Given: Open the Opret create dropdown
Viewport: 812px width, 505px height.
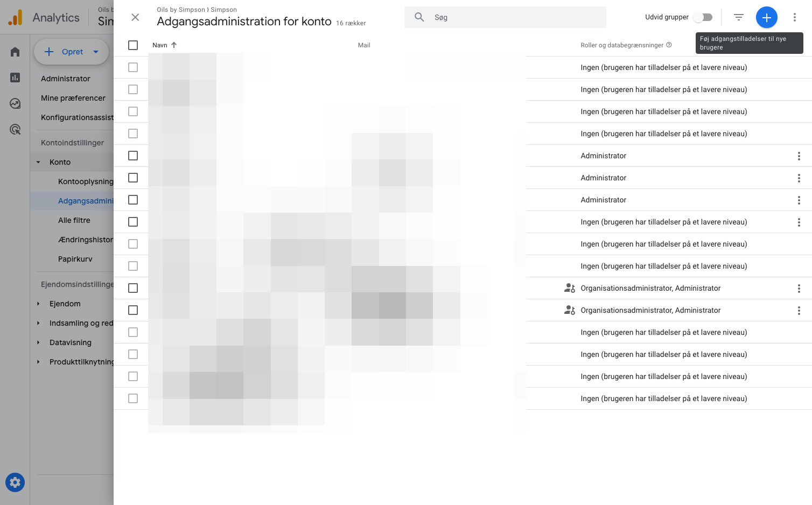Looking at the screenshot, I should [71, 52].
